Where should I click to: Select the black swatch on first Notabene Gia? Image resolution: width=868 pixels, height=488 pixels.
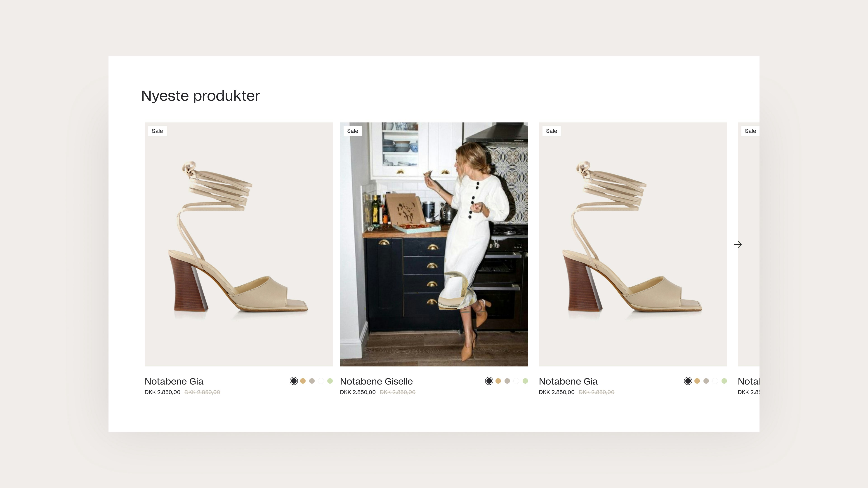coord(294,381)
